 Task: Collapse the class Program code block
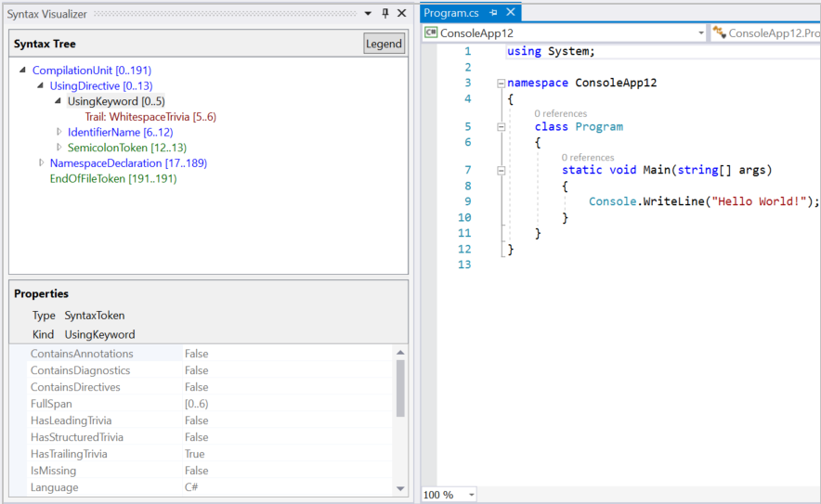click(x=502, y=127)
